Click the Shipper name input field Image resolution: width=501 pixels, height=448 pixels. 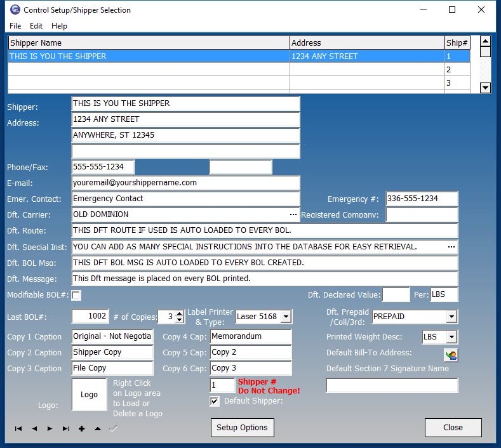pyautogui.click(x=185, y=103)
